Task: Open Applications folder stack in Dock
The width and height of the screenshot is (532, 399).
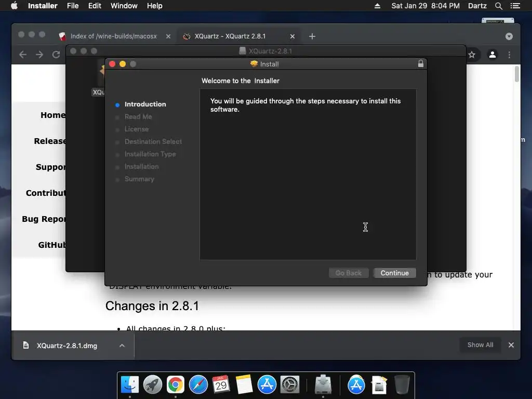Action: click(x=356, y=385)
